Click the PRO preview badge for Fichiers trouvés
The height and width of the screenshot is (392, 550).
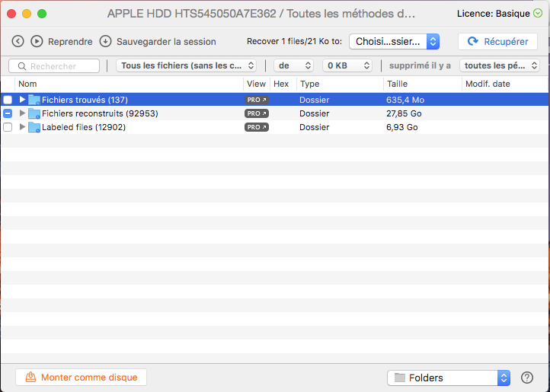coord(257,100)
